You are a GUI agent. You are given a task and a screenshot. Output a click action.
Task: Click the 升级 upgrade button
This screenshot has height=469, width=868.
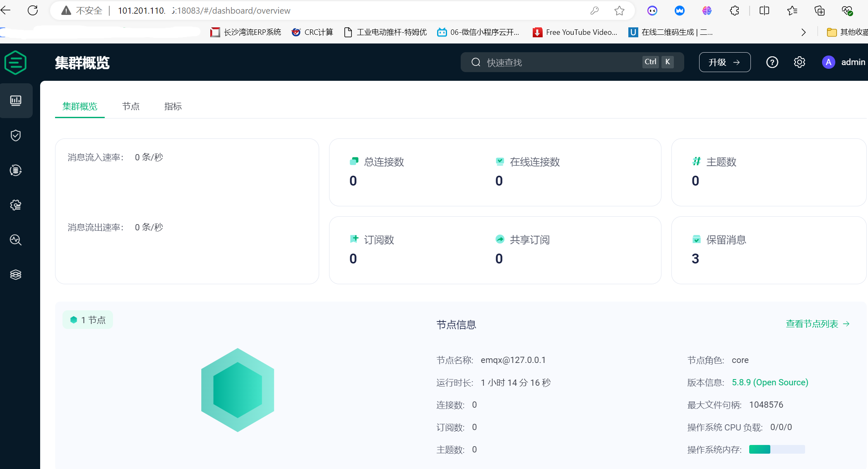(724, 62)
